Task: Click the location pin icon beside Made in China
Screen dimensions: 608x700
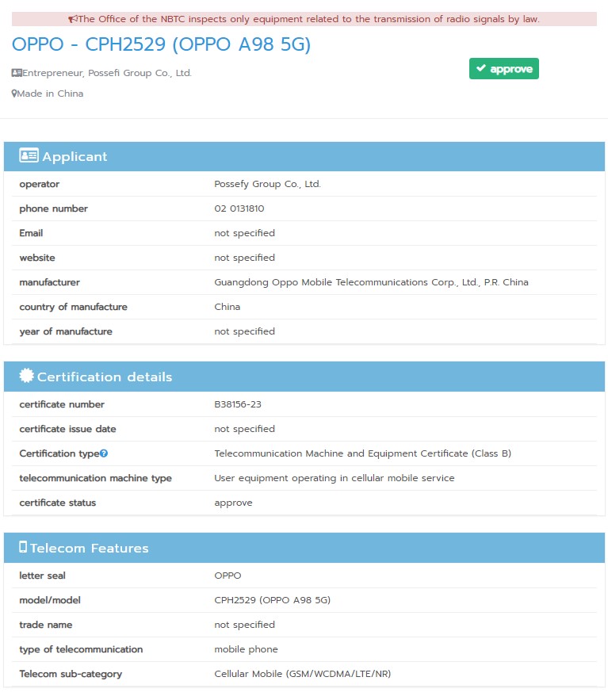Action: 14,94
